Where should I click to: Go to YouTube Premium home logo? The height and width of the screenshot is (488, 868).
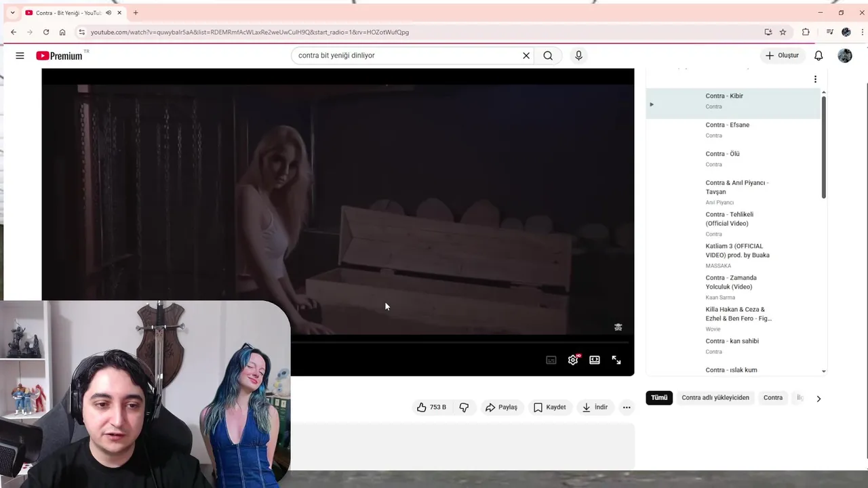pos(60,56)
